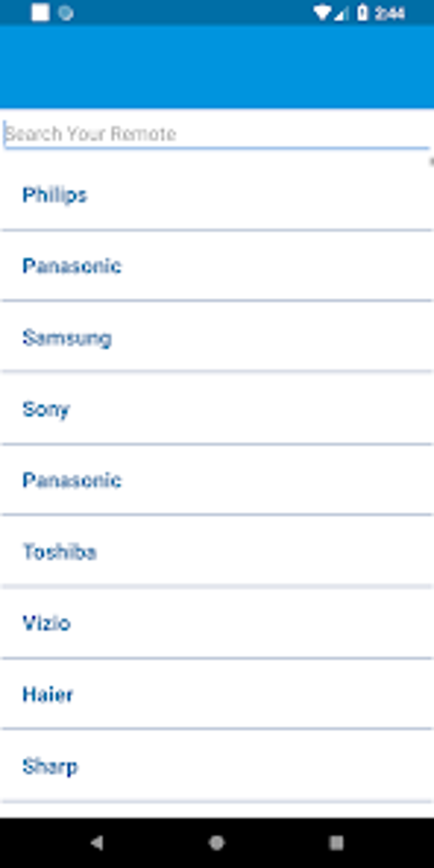Tap the cellular signal icon
Screen dimensions: 434x868
[x=340, y=14]
